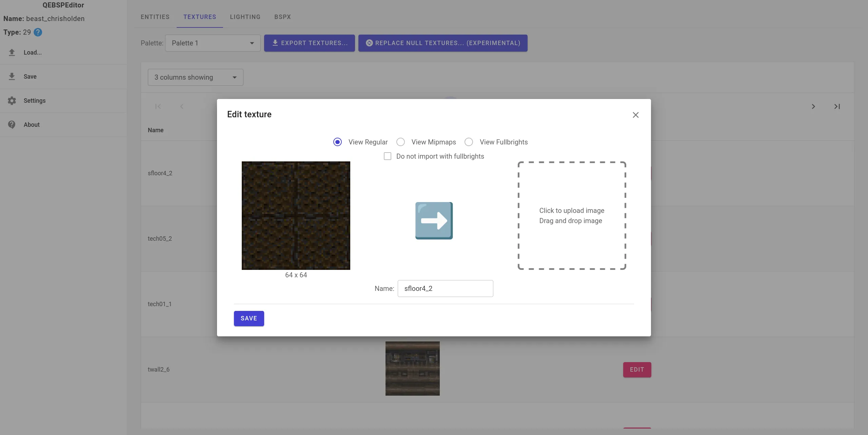Switch to the BSPX tab
Screen dimensions: 868x435
[x=282, y=17]
